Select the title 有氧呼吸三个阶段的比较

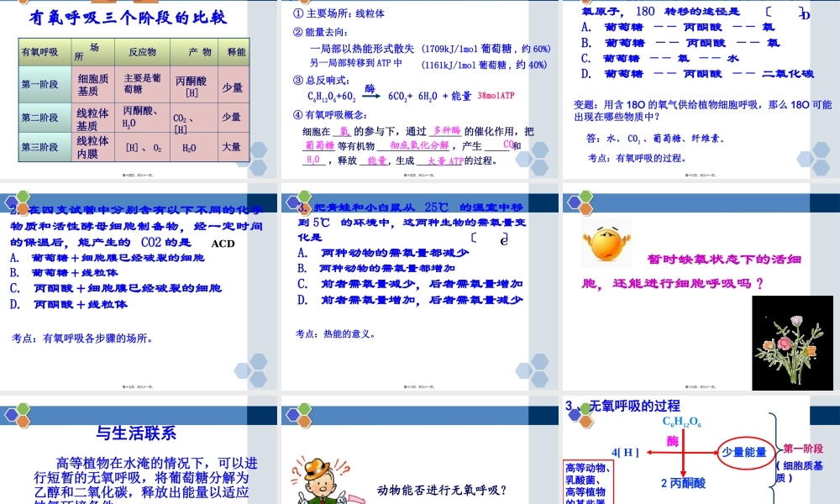coord(129,18)
